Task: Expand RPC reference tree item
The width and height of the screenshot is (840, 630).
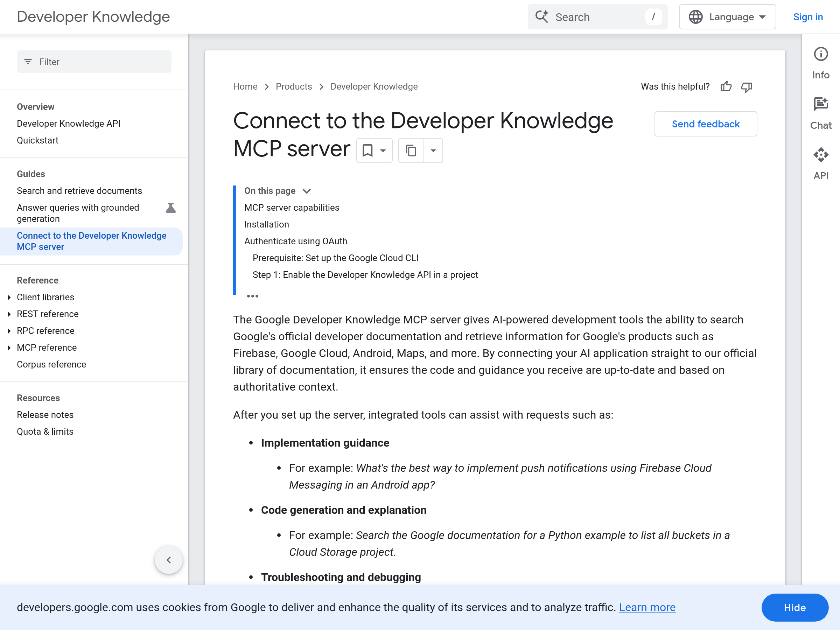Action: coord(9,331)
